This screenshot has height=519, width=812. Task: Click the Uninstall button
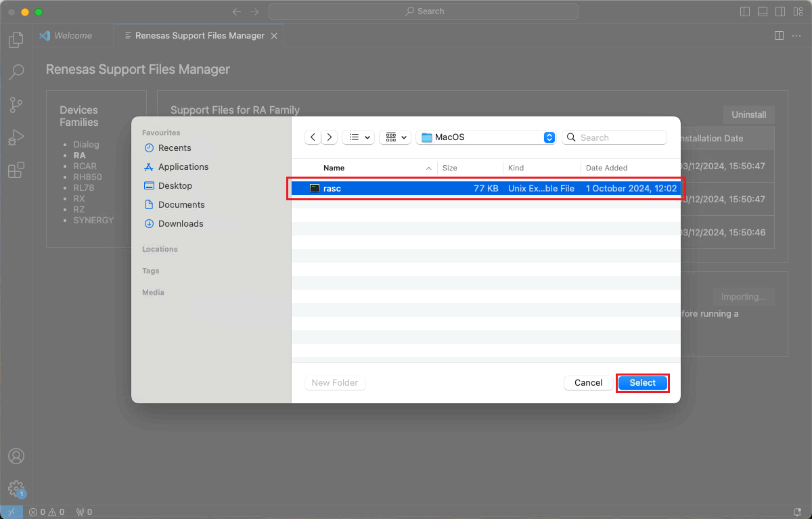click(749, 114)
